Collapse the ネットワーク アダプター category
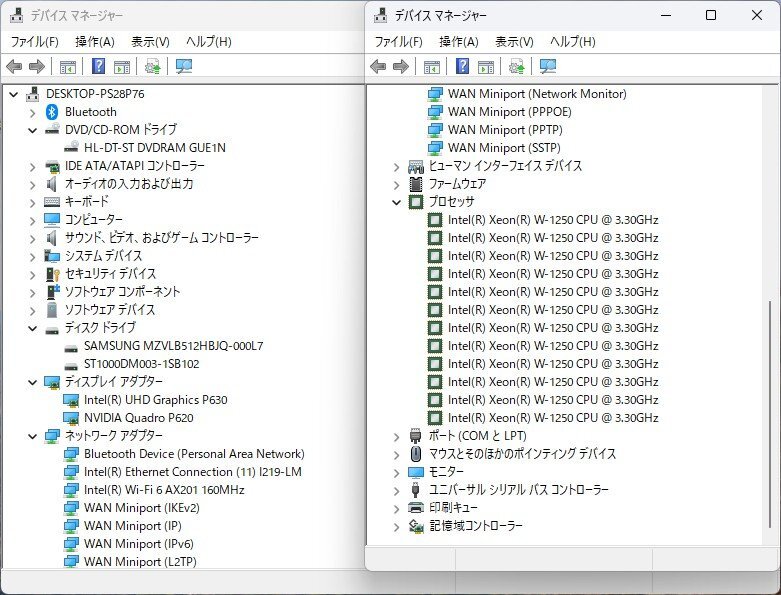Screen dimensions: 781x595 point(32,436)
